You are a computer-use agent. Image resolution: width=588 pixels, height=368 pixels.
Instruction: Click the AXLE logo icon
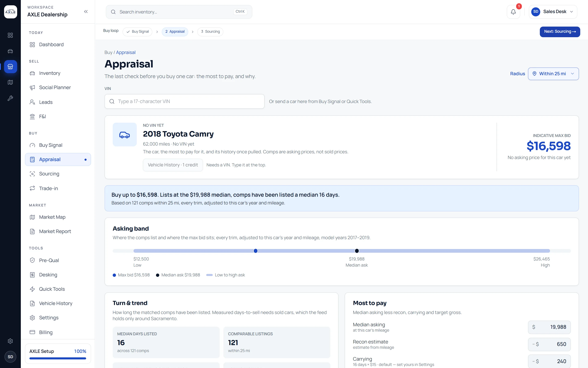(x=10, y=12)
